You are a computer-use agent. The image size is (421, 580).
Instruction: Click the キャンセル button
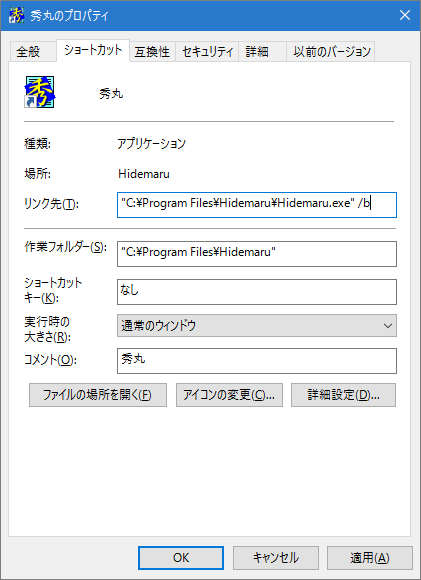tap(276, 558)
